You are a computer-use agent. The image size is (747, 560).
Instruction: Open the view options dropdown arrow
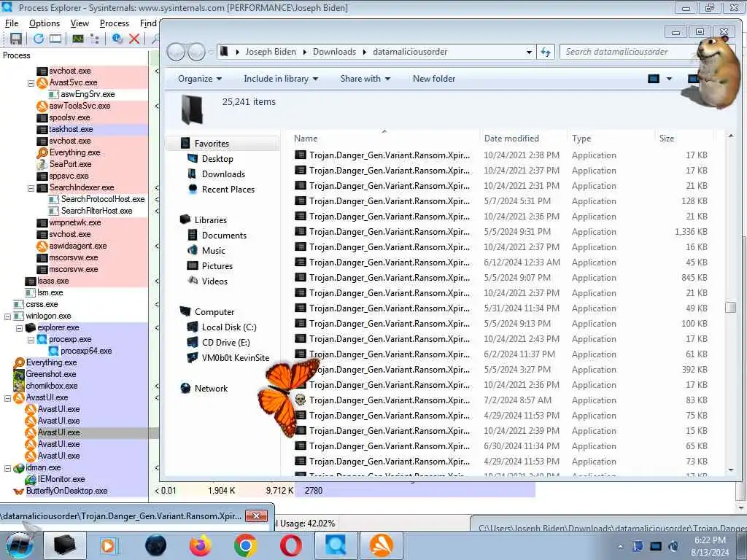[670, 79]
